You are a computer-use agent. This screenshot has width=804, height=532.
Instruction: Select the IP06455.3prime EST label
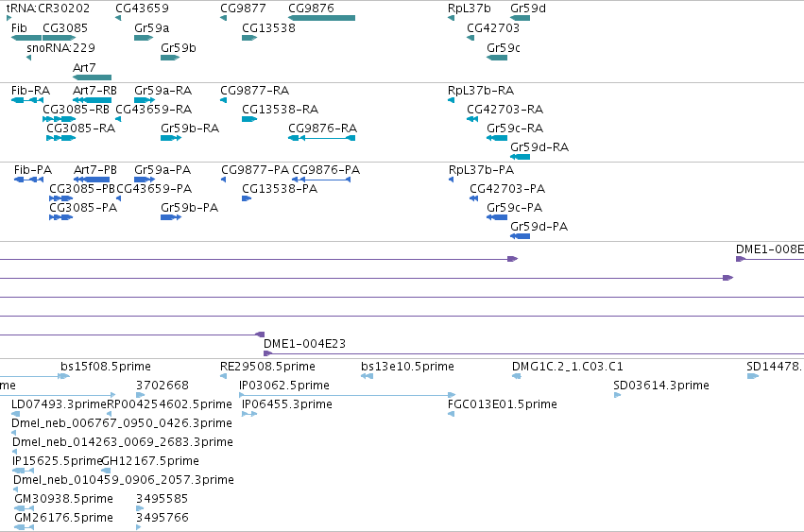click(x=287, y=404)
